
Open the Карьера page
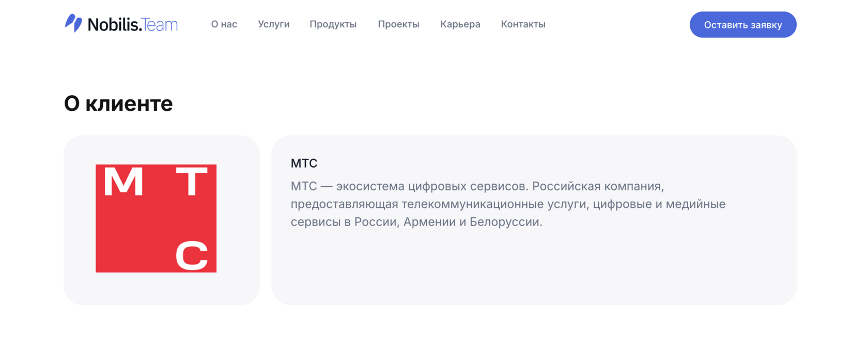(460, 24)
